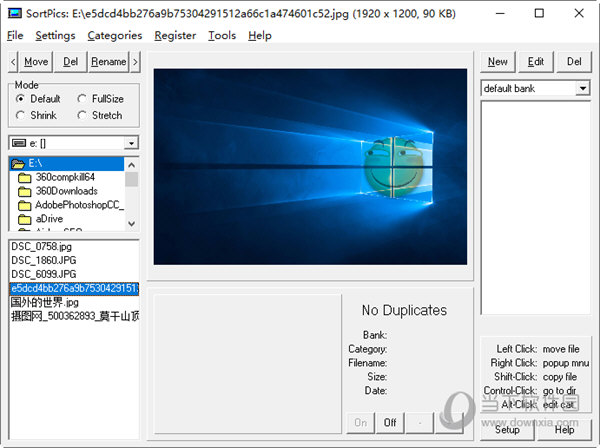Click the Windows wallpaper image preview

point(310,167)
